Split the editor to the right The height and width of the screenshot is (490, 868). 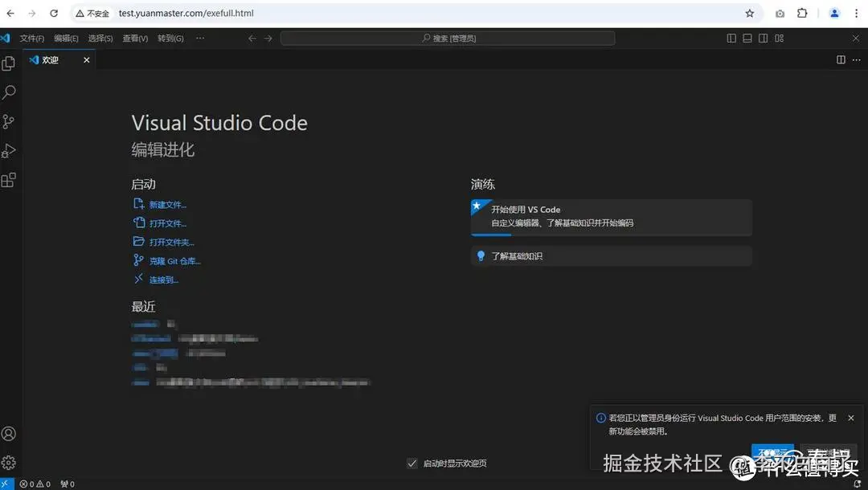click(x=841, y=59)
